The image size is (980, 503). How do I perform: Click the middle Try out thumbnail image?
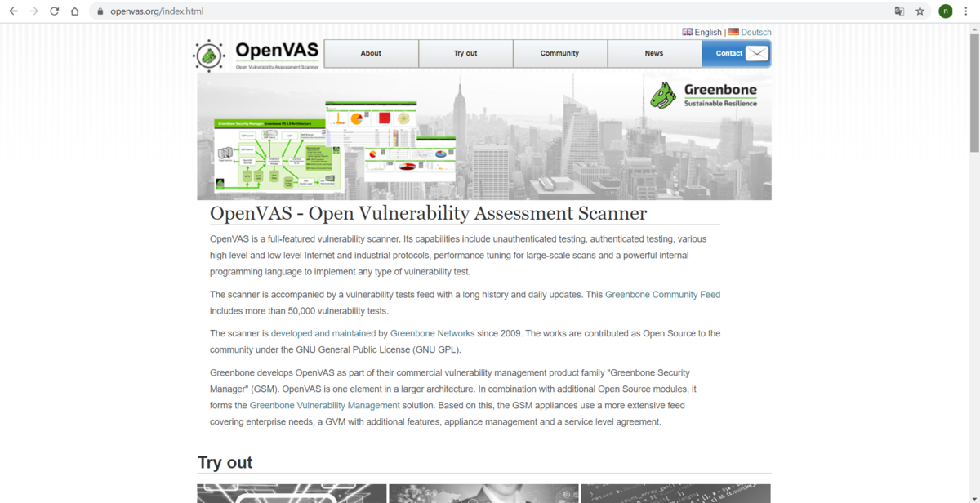(483, 493)
